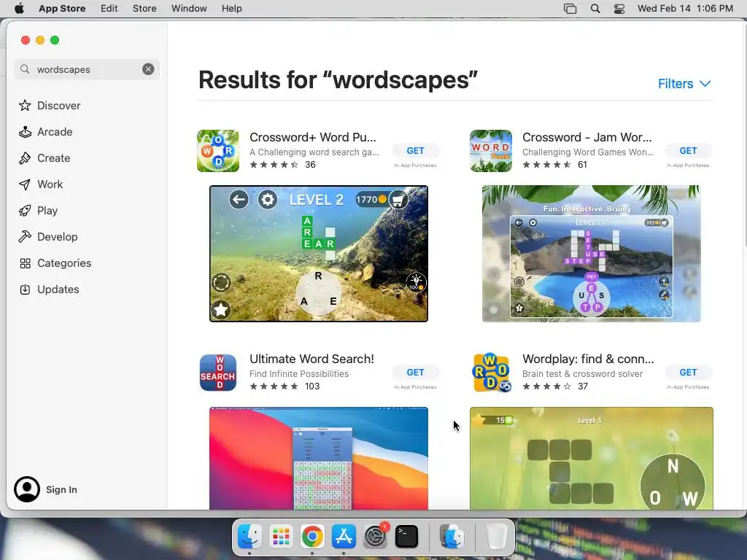Open the Ultimate Word Search! title
747x560 pixels.
click(x=311, y=359)
